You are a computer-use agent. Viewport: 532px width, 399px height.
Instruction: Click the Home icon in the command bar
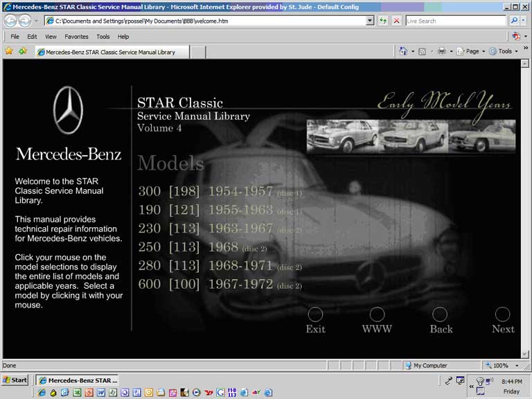tap(403, 51)
